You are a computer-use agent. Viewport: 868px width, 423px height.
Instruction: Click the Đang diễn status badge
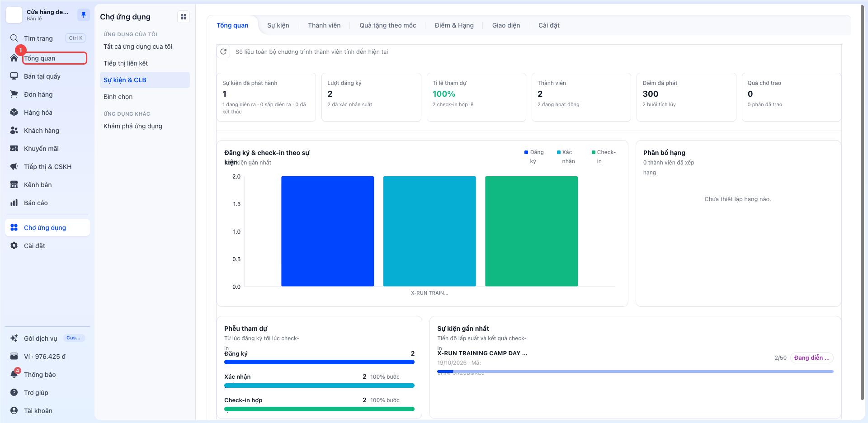[812, 358]
